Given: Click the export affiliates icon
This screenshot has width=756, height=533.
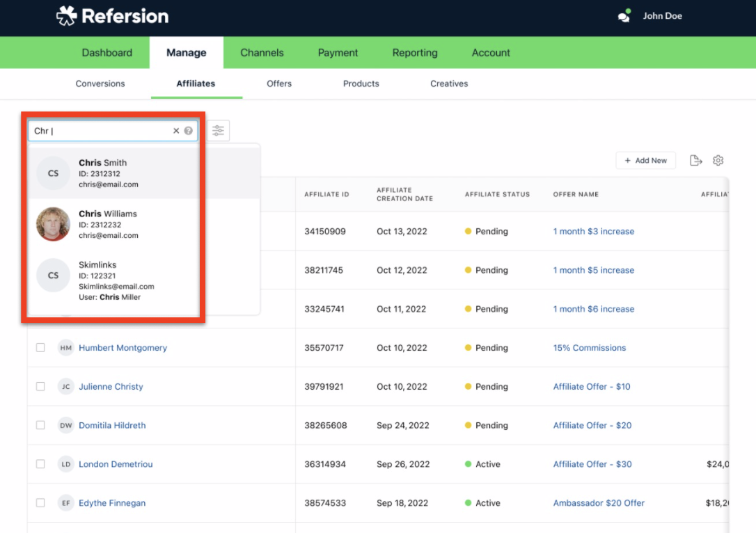Looking at the screenshot, I should (696, 160).
